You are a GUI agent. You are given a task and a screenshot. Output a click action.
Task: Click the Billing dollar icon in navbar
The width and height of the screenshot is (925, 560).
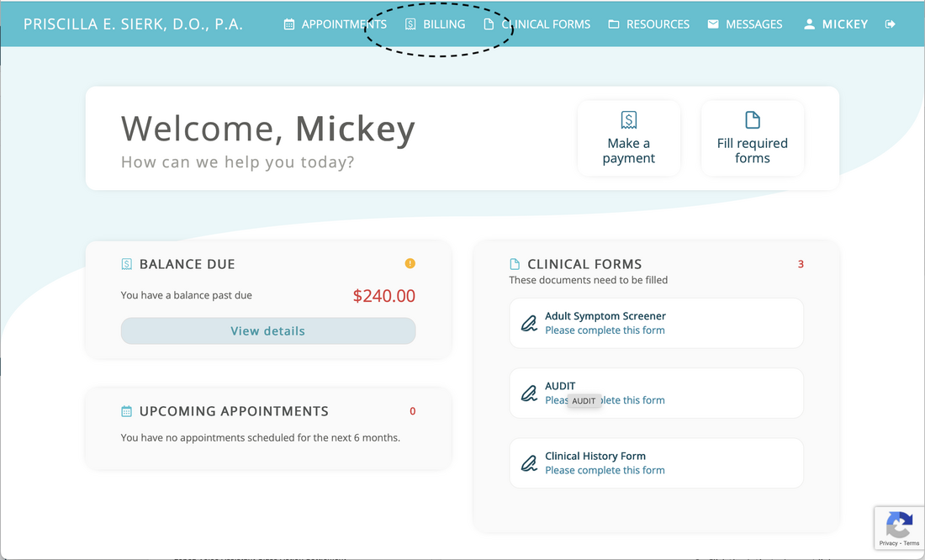[410, 24]
